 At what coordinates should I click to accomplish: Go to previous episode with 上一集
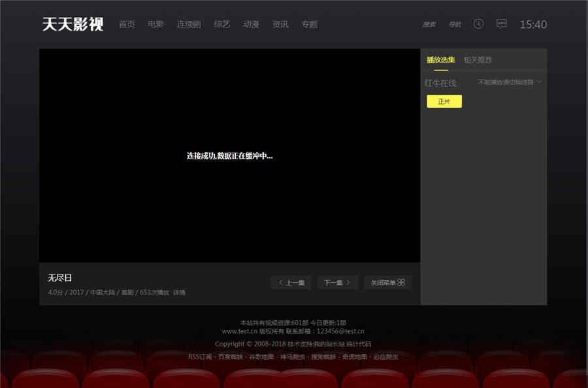tap(291, 282)
